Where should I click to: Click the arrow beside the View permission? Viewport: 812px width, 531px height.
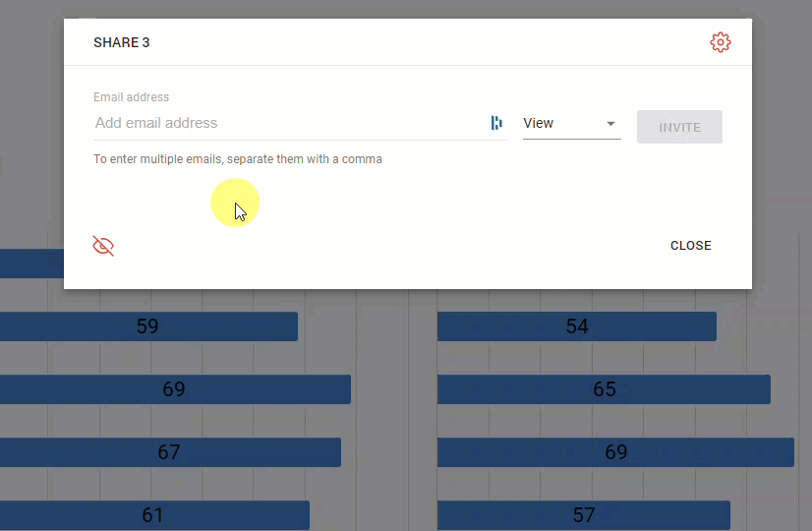coord(610,124)
